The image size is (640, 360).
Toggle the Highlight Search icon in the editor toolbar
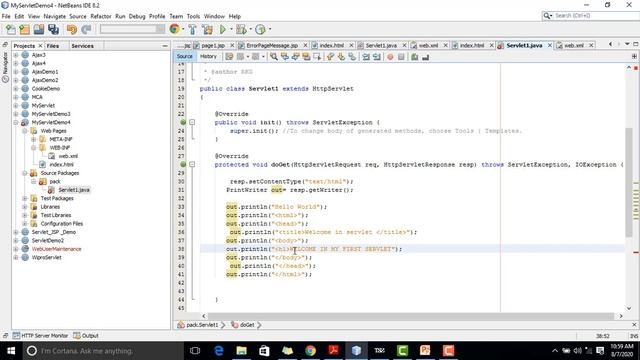306,57
